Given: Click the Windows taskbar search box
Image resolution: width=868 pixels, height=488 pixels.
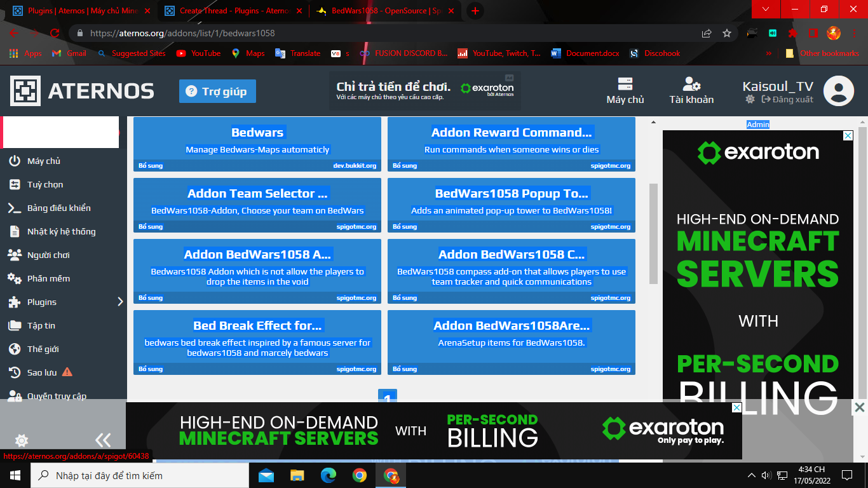Looking at the screenshot, I should [140, 475].
